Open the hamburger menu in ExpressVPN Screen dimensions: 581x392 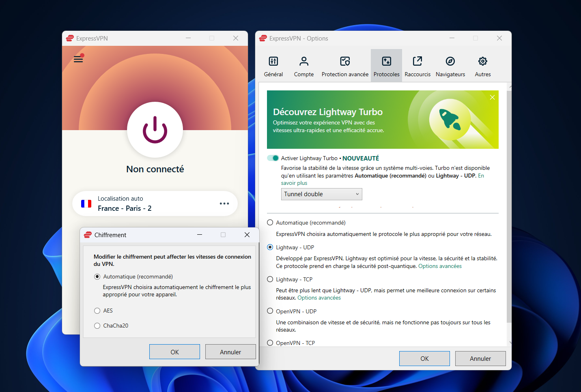78,59
